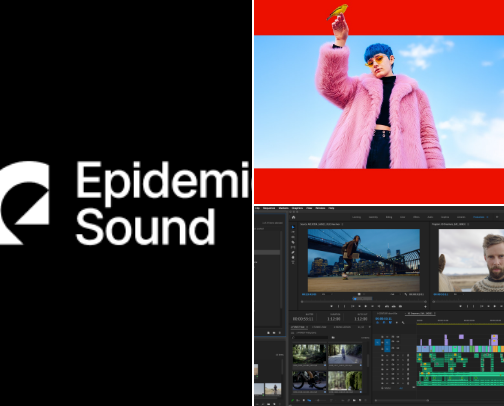
Task: Click the new bin folder icon beside the search
Action: [x=333, y=338]
